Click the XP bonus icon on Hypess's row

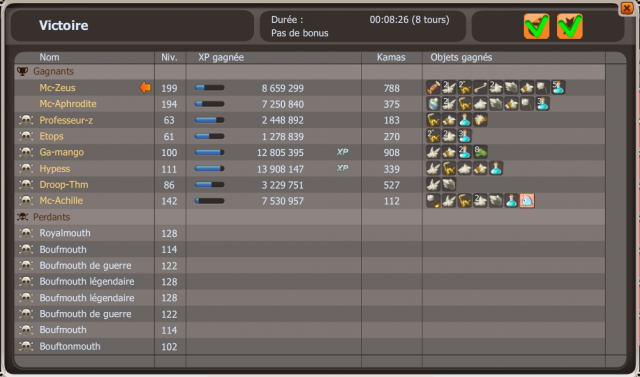point(342,168)
